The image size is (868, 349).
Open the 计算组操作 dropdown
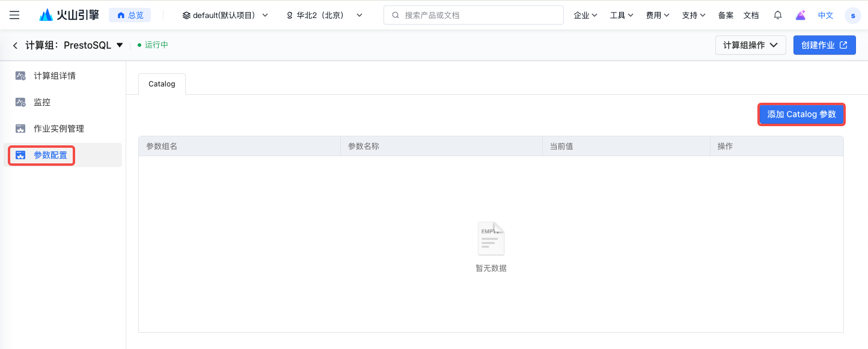(x=751, y=45)
